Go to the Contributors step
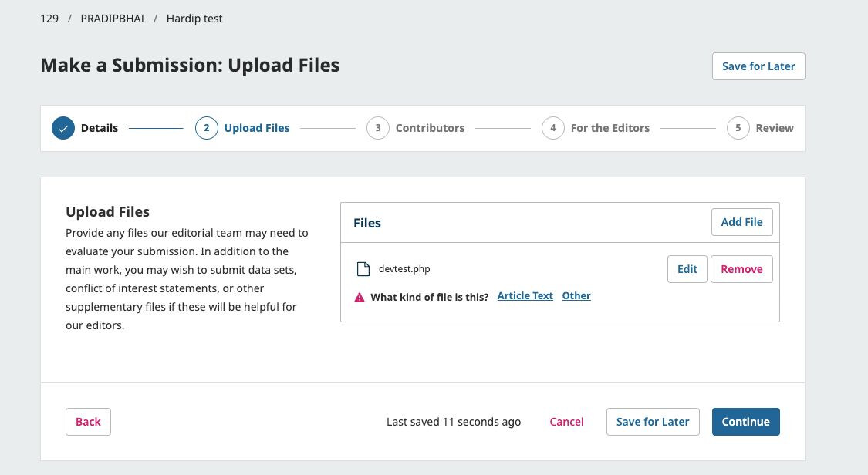 click(430, 128)
